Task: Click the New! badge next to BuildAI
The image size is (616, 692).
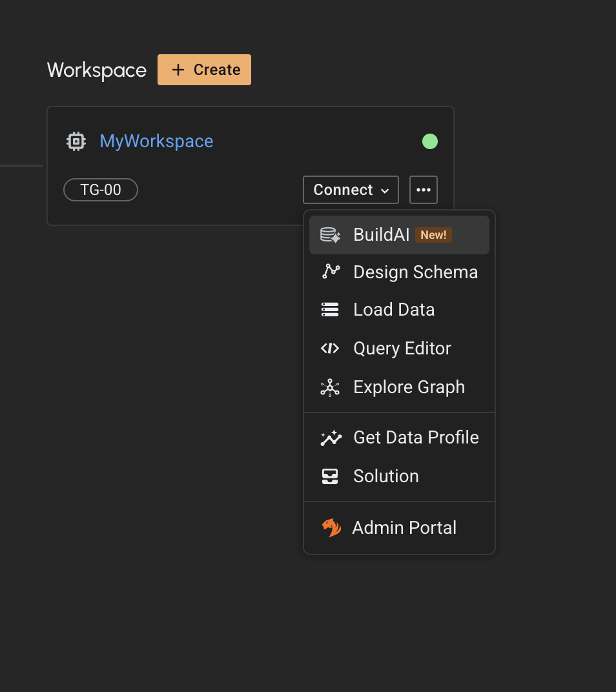Action: click(x=433, y=235)
